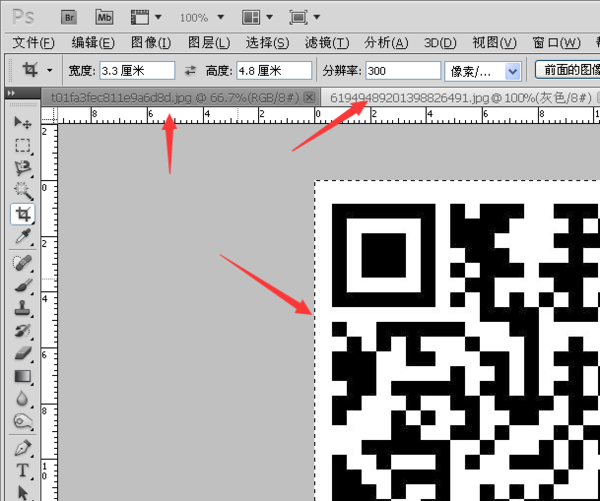Select the Brush tool
The width and height of the screenshot is (600, 501).
point(23,286)
